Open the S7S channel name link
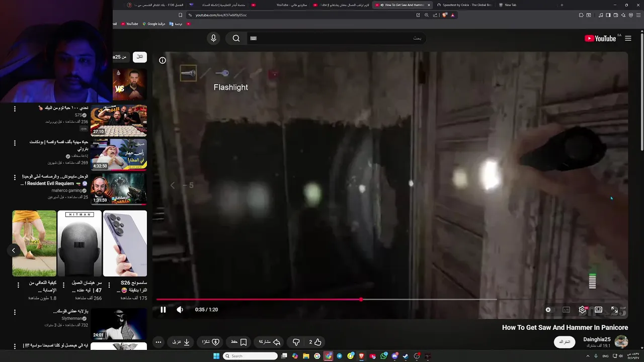Image resolution: width=644 pixels, height=362 pixels. pos(78,115)
